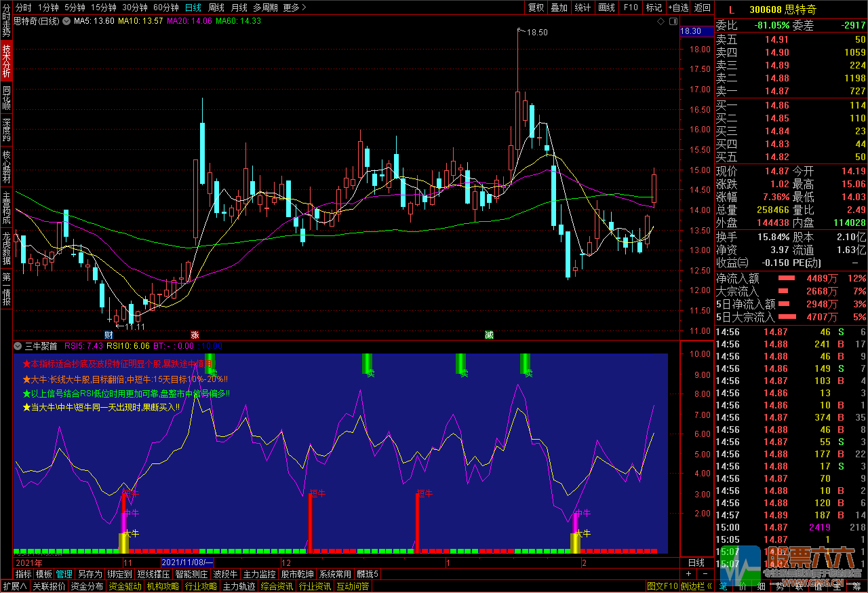
Task: Select the 5分钟 period
Action: tap(75, 7)
